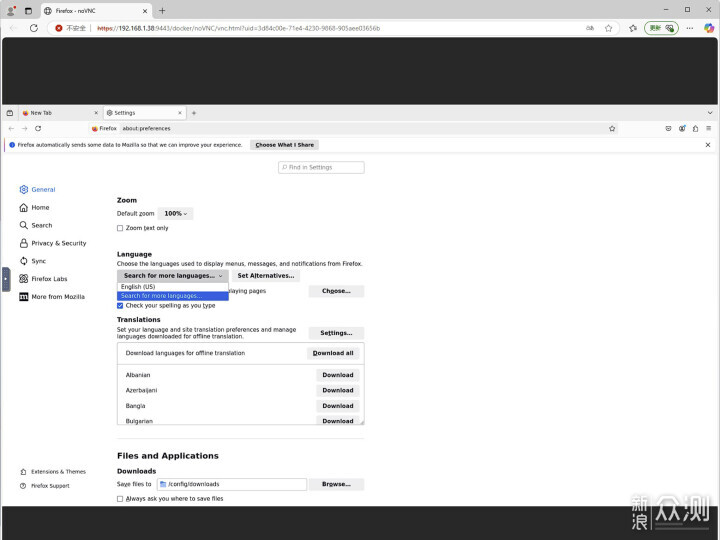Open the noVNC control panel handle

tap(6, 279)
